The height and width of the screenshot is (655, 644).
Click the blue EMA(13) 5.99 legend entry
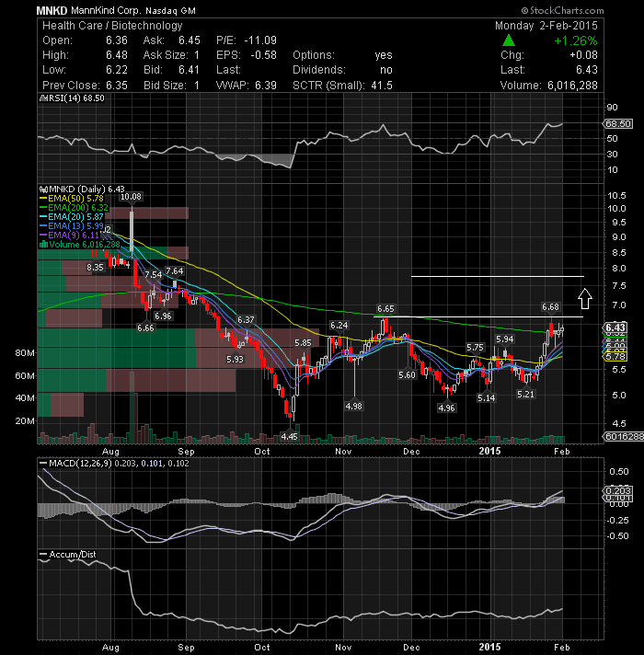point(72,226)
